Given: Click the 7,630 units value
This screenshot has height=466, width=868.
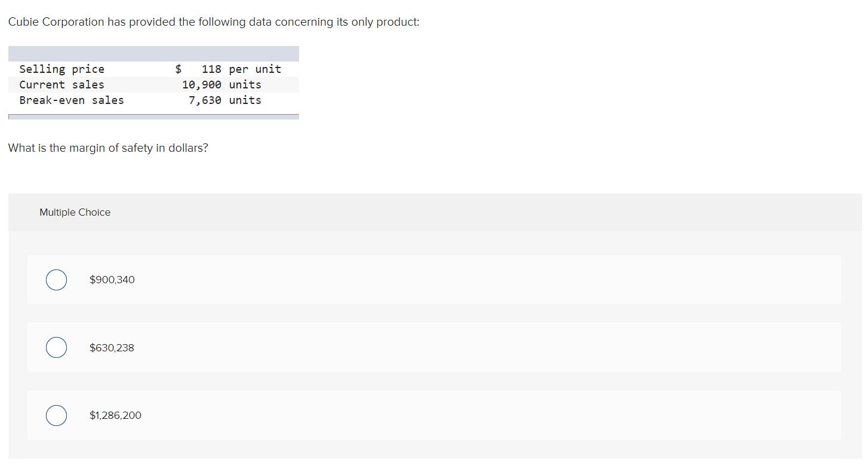Looking at the screenshot, I should (224, 100).
